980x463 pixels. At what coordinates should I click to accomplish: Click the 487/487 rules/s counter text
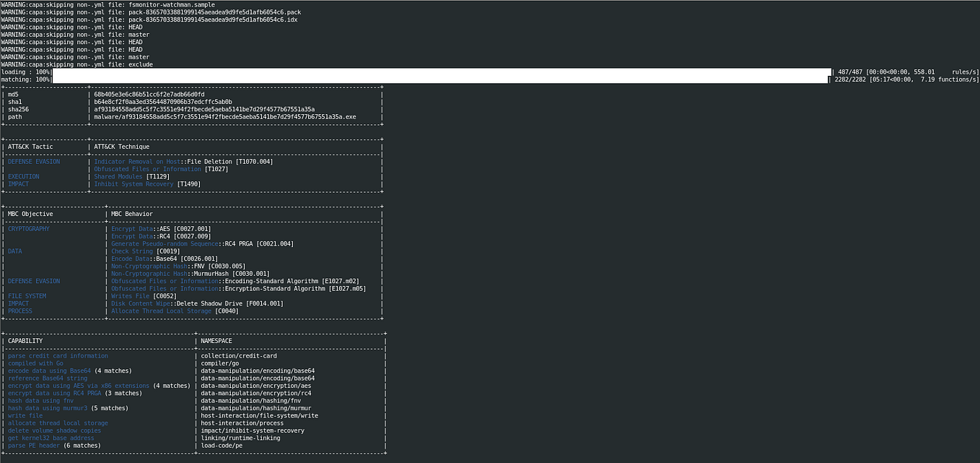click(x=908, y=72)
